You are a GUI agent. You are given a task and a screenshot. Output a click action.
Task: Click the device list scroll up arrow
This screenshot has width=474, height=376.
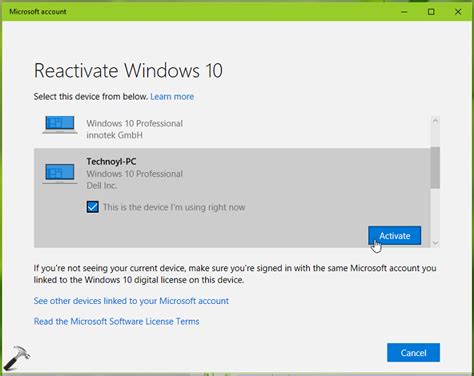[435, 121]
